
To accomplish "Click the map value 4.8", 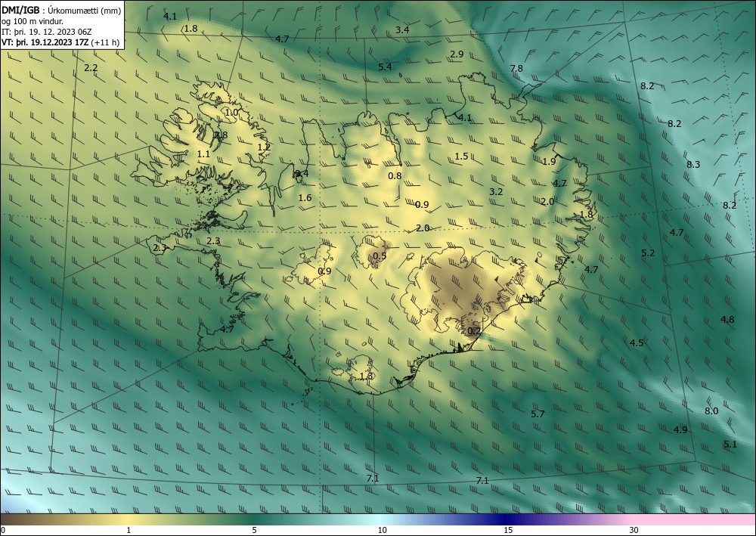I will (x=727, y=320).
